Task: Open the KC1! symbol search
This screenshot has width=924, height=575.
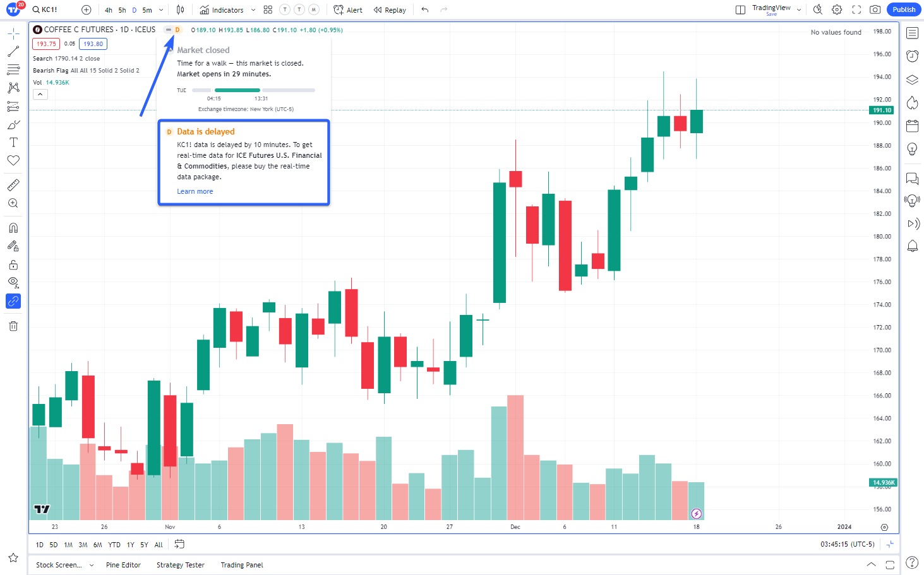Action: [x=45, y=9]
